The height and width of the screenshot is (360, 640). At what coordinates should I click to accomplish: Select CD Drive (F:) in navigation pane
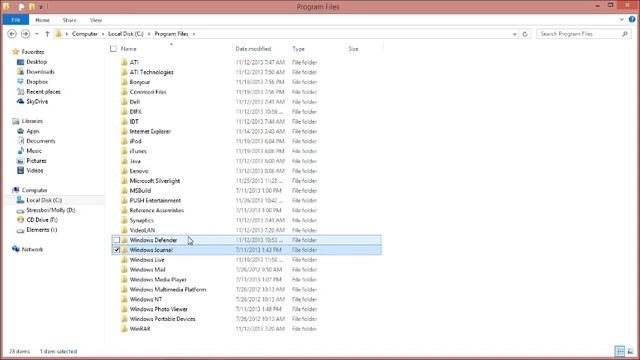click(42, 220)
